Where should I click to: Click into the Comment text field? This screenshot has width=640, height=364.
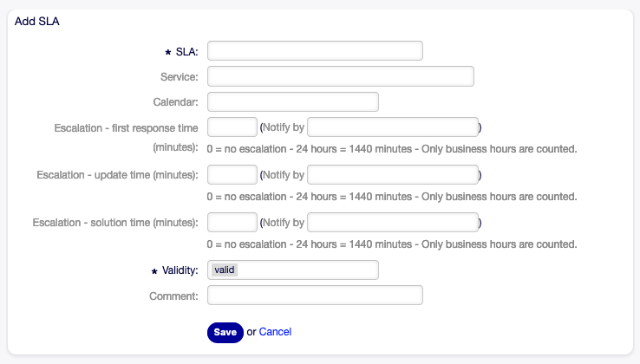(315, 296)
